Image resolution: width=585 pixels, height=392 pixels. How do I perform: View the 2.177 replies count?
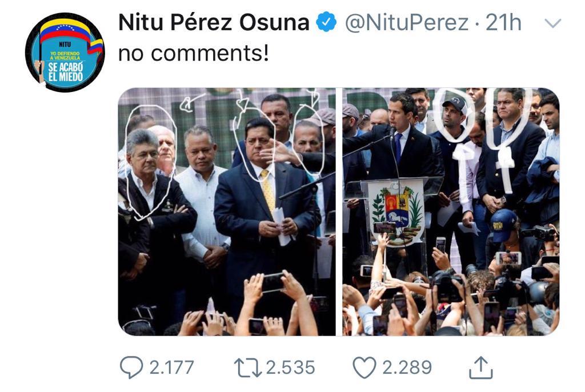pos(171,367)
